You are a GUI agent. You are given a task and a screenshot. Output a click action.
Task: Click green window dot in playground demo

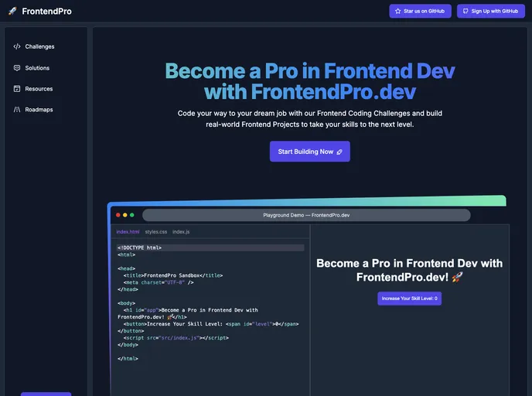pos(132,215)
